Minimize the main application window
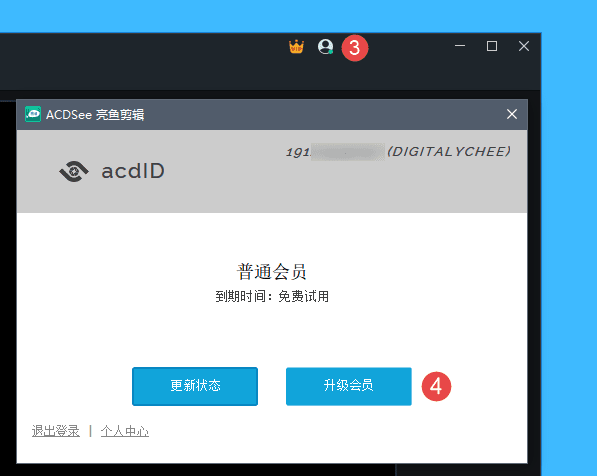597x476 pixels. coord(460,46)
